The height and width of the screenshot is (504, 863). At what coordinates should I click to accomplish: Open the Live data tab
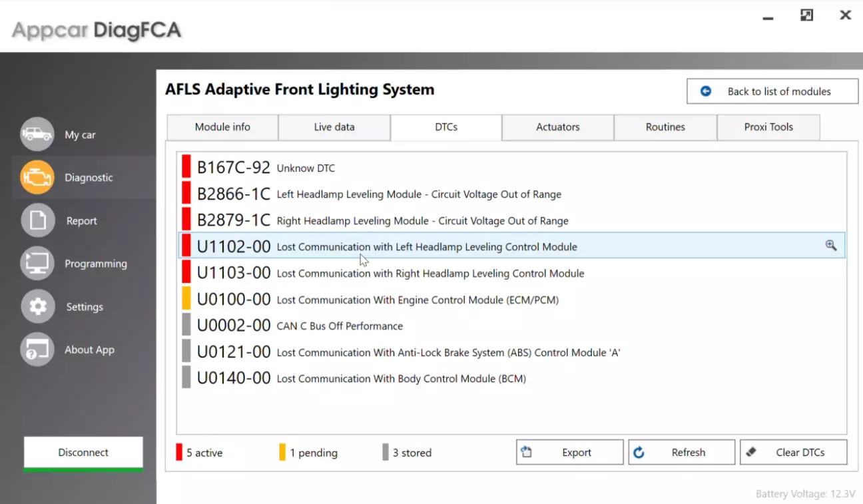(x=334, y=127)
